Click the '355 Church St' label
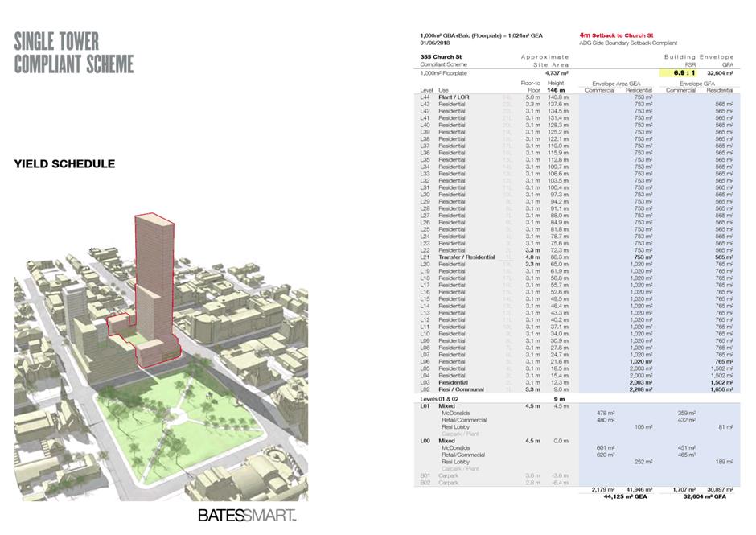 pyautogui.click(x=441, y=57)
